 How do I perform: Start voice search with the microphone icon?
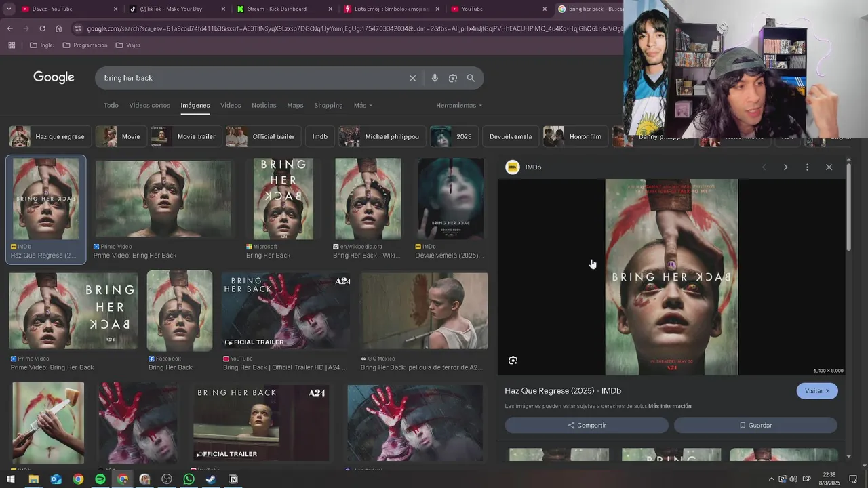pyautogui.click(x=435, y=78)
